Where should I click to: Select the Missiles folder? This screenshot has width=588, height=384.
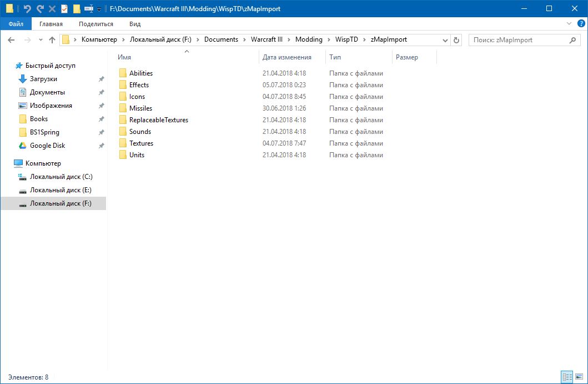coord(140,108)
